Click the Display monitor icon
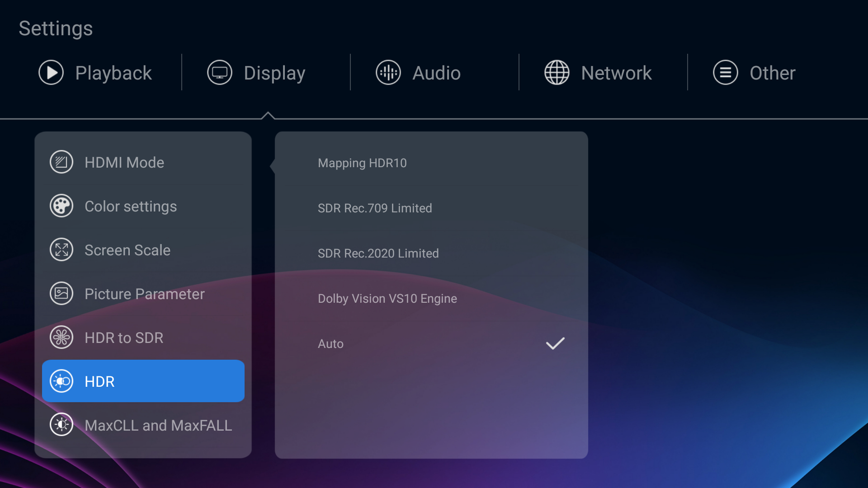Screen dimensions: 868x488 [x=220, y=73]
